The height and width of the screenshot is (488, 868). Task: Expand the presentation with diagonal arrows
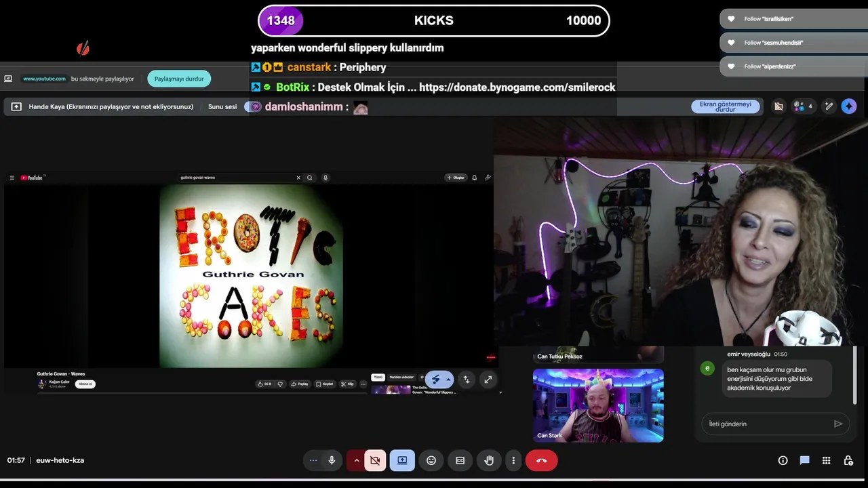(x=488, y=380)
